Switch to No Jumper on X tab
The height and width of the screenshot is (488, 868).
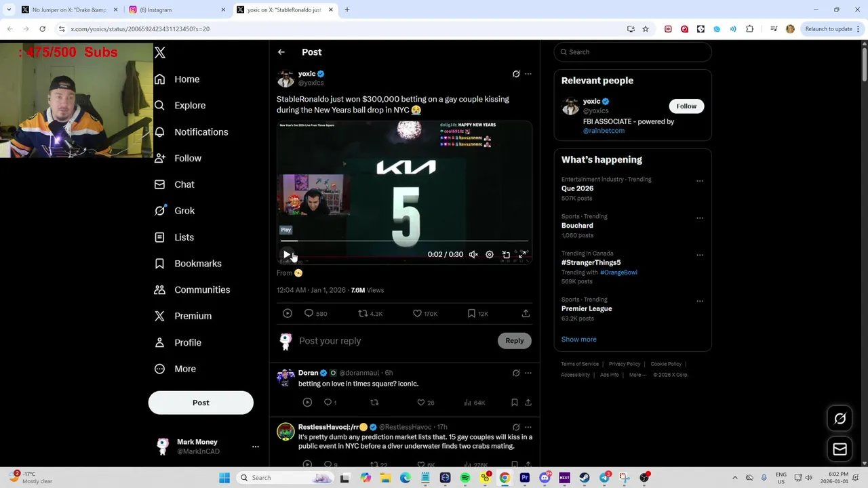click(x=69, y=9)
